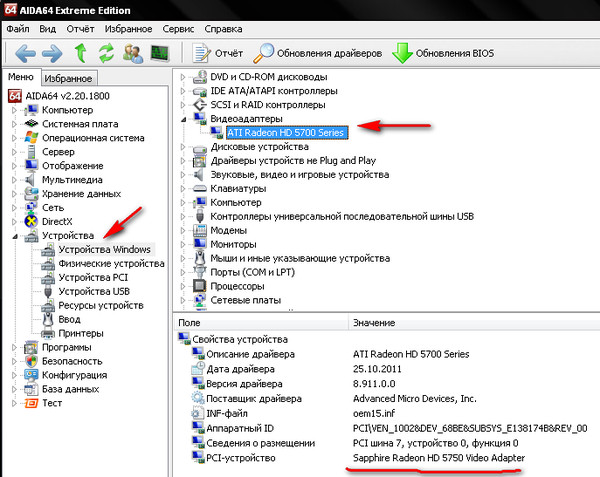Click the Мультимедиа speaker icon
Screen dimensions: 600x477
(31, 179)
